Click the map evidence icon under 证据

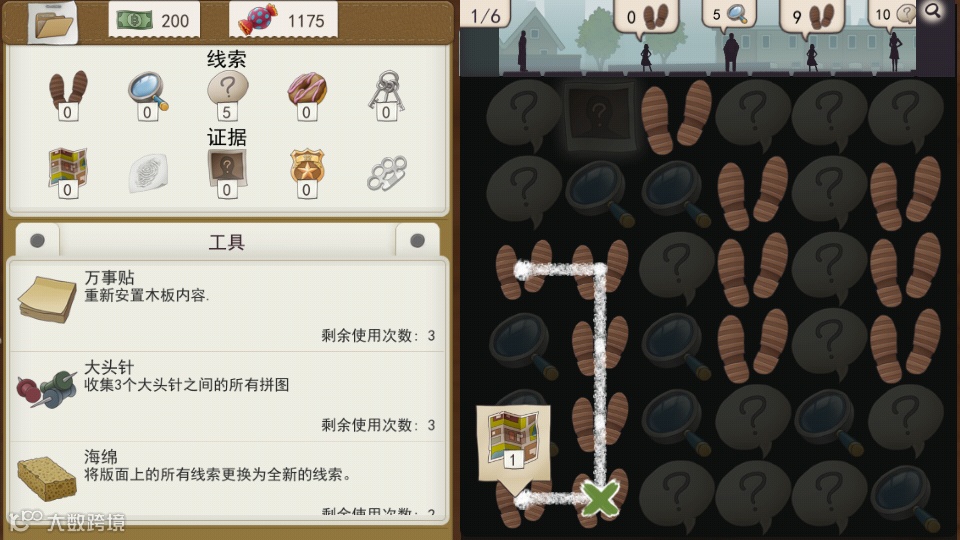point(68,168)
